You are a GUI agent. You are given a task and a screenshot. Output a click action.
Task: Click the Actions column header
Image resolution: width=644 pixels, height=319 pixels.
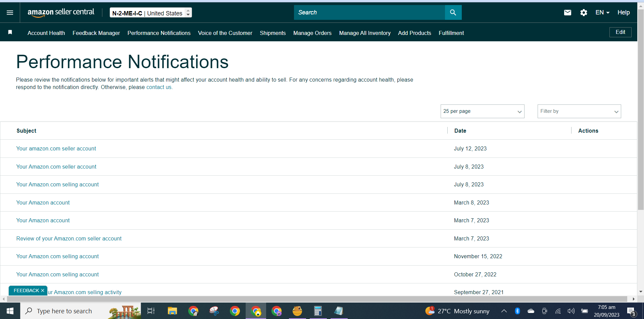pos(588,131)
